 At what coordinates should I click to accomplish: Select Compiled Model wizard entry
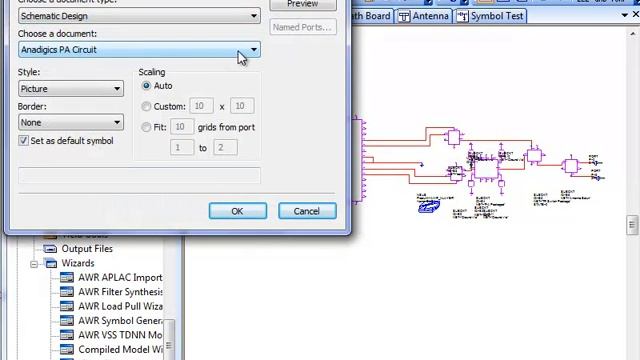pyautogui.click(x=120, y=350)
